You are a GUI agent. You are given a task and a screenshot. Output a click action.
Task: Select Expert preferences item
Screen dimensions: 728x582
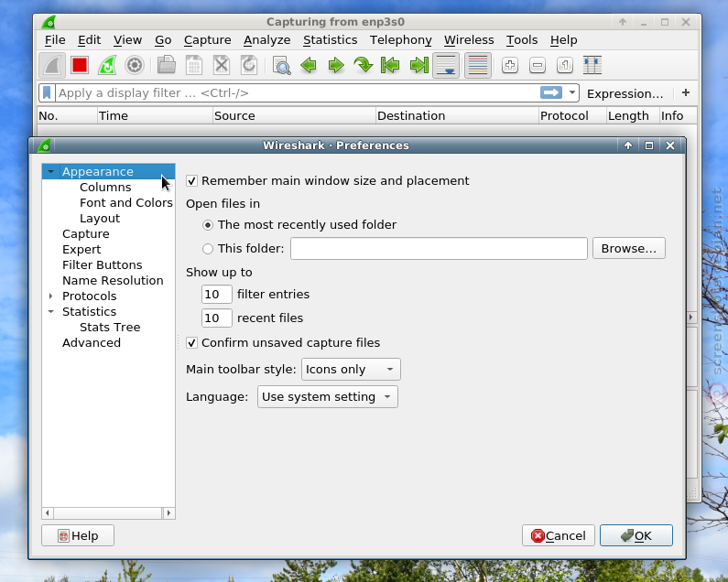click(x=81, y=250)
